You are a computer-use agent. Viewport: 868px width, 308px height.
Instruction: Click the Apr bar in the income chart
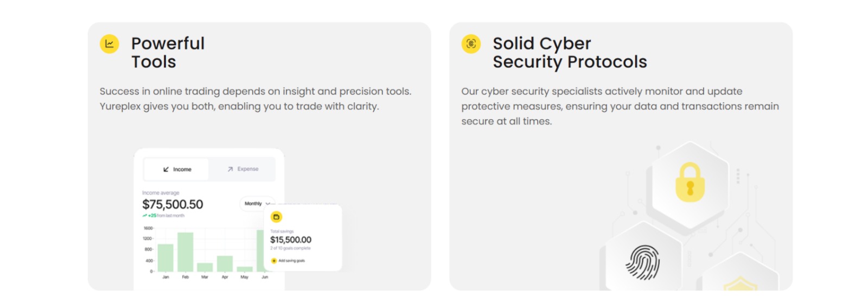tap(225, 263)
